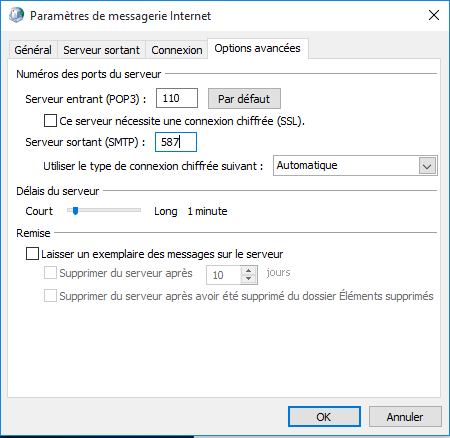Viewport: 450px width, 438px height.
Task: Increase days with the spinner up arrow
Action: [x=248, y=270]
